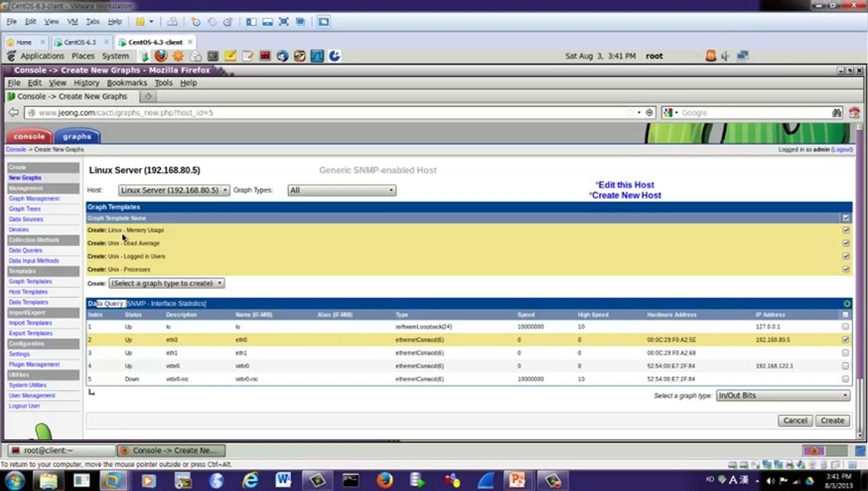Click Create New Host link
The width and height of the screenshot is (868, 491).
tap(626, 195)
